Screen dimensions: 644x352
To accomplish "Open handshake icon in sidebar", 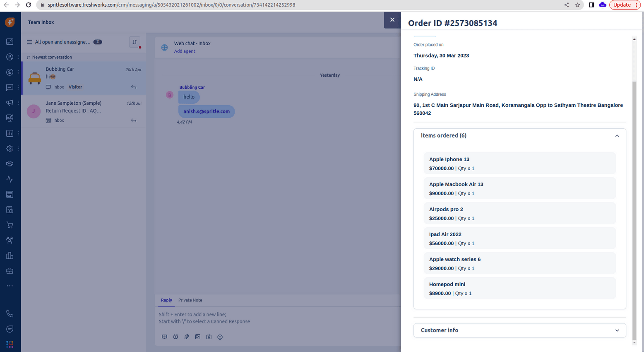I will 10,164.
